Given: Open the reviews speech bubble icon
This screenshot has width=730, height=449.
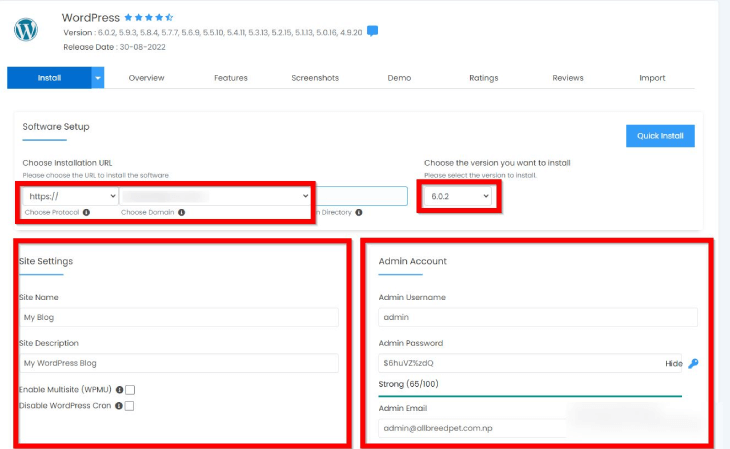Looking at the screenshot, I should click(372, 31).
